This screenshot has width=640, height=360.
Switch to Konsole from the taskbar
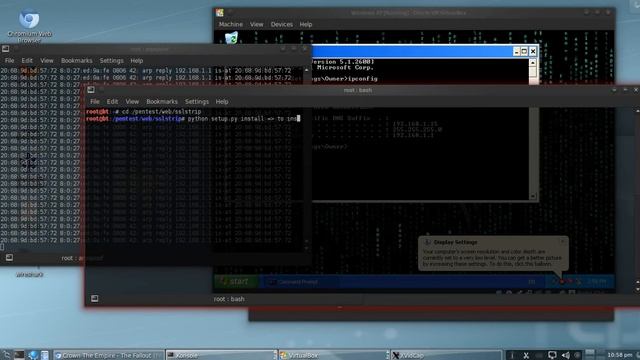pyautogui.click(x=221, y=356)
